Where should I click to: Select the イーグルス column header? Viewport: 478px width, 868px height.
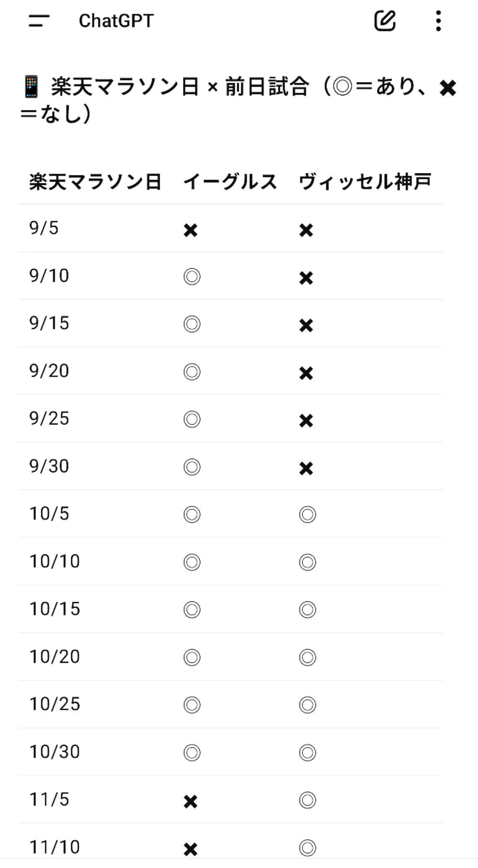click(230, 182)
